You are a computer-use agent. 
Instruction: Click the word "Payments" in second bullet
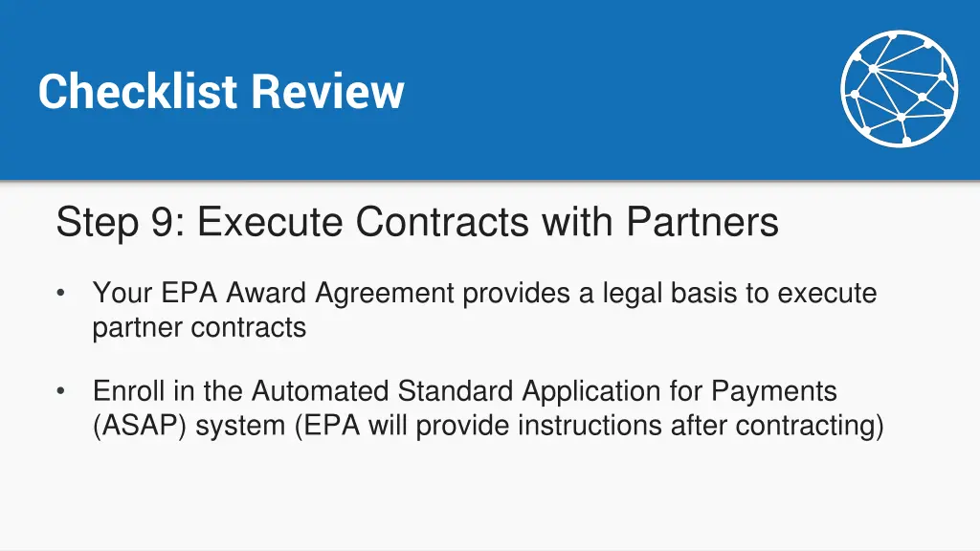coord(773,391)
